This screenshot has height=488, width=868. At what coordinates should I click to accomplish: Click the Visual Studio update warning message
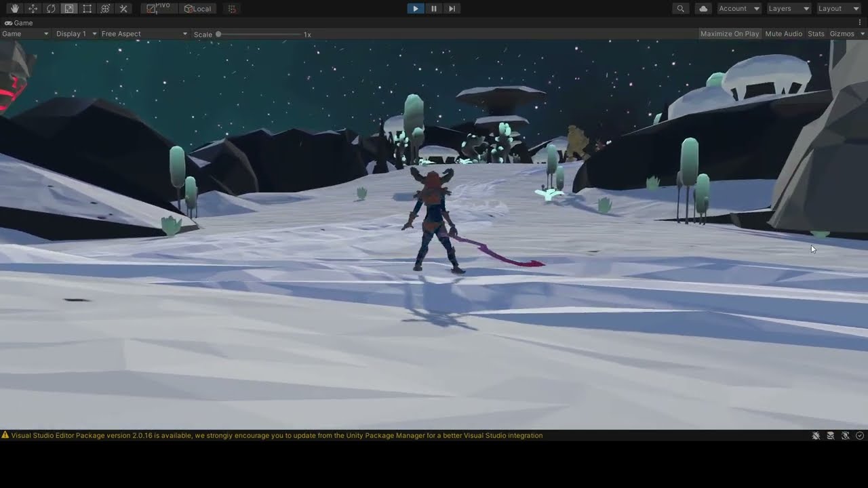(277, 436)
